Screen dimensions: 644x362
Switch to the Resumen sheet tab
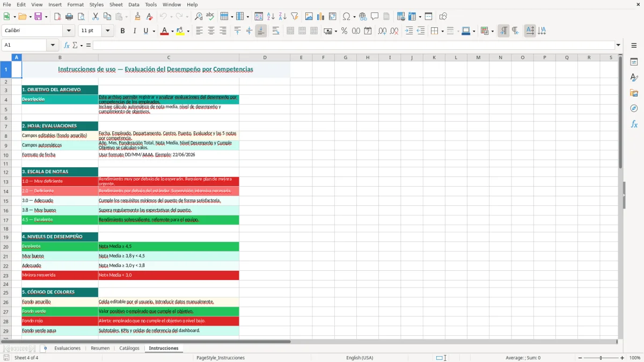[100, 349]
